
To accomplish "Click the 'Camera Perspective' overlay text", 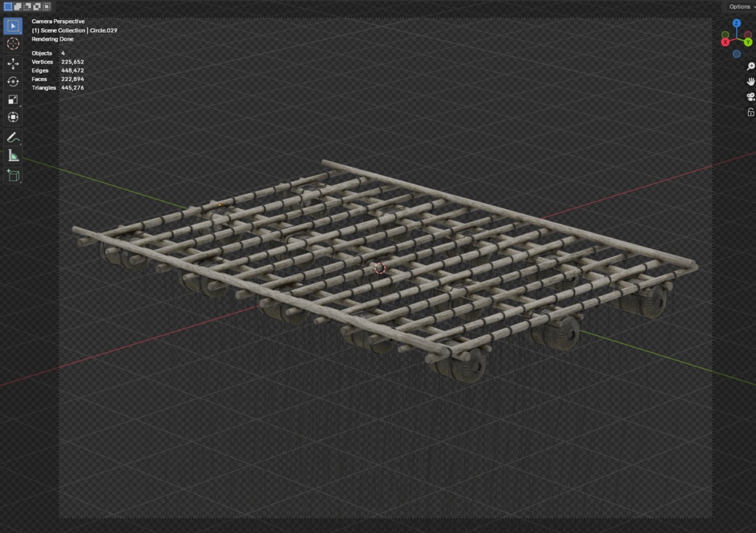I will click(58, 21).
